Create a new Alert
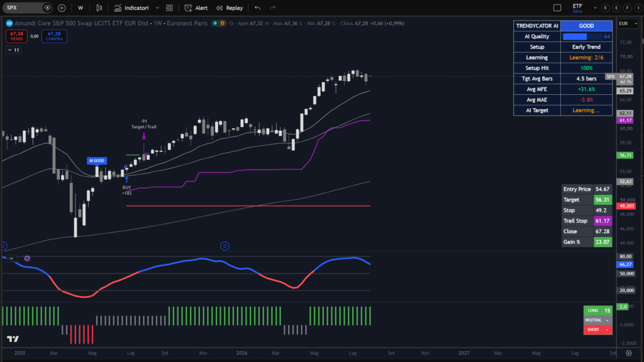The image size is (644, 362). click(196, 8)
